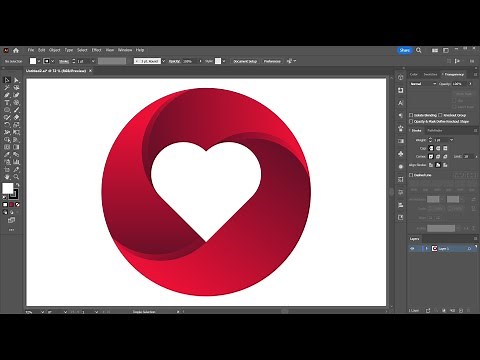
Task: Select the Mesh tool
Action: coord(7,147)
